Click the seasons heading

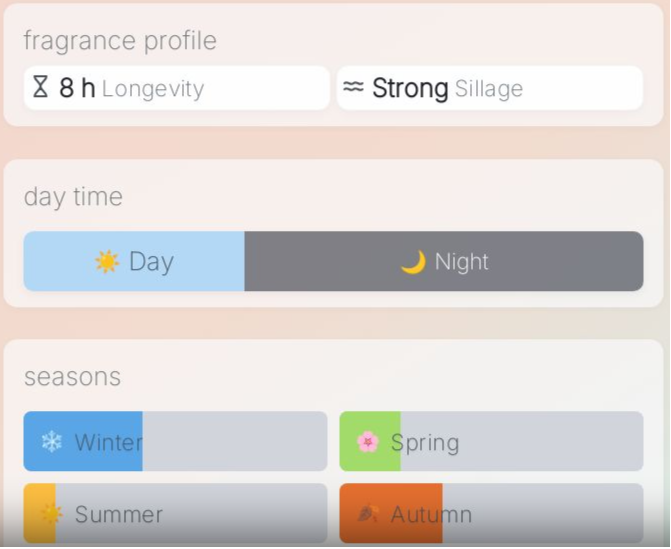click(72, 377)
